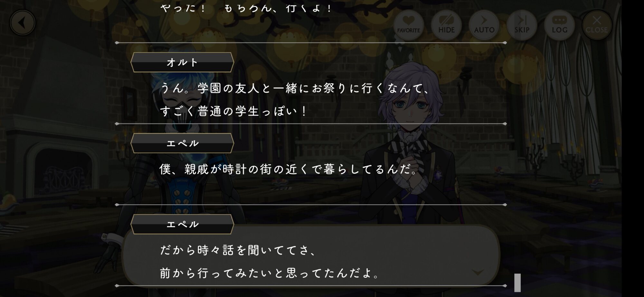Skip the scene with SKIP button
644x297 pixels.
[522, 25]
